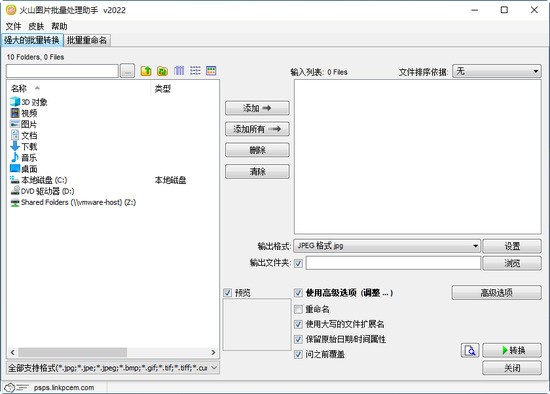Sort by the 类型 column header
The height and width of the screenshot is (394, 550).
[163, 89]
